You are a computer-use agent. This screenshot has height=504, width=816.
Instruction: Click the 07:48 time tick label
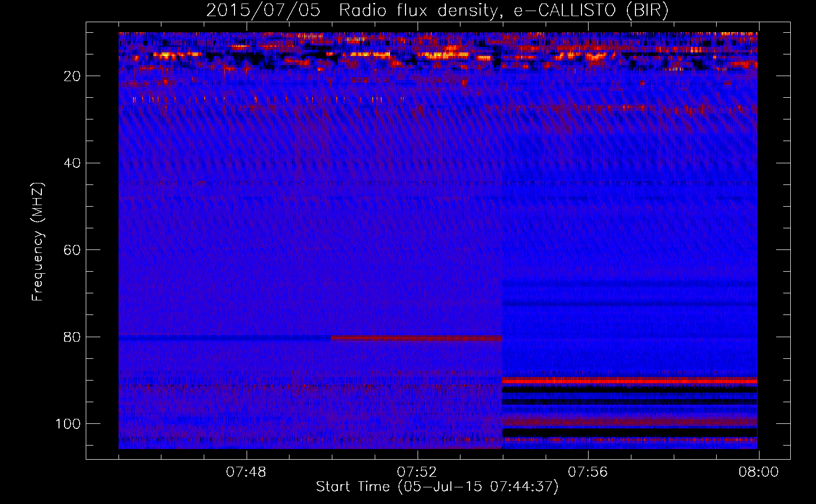point(246,472)
